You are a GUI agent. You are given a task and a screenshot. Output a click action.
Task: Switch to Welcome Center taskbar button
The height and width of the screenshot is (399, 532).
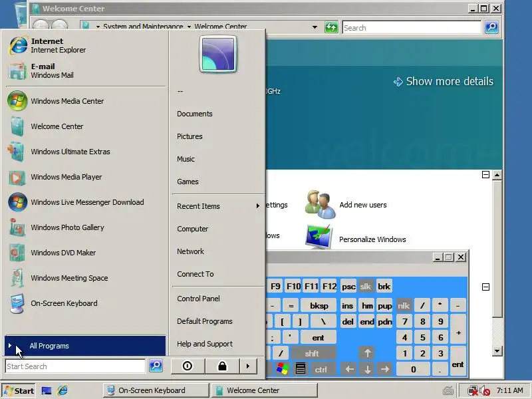264,390
